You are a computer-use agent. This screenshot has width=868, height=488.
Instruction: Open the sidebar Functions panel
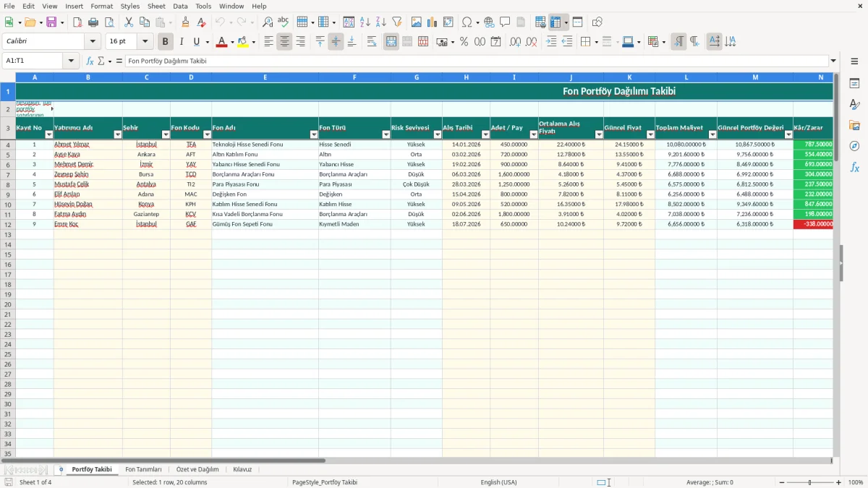pyautogui.click(x=854, y=167)
